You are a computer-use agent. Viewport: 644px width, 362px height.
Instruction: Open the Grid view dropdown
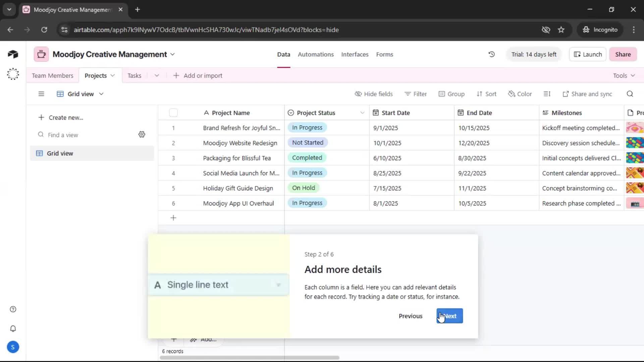[80, 94]
